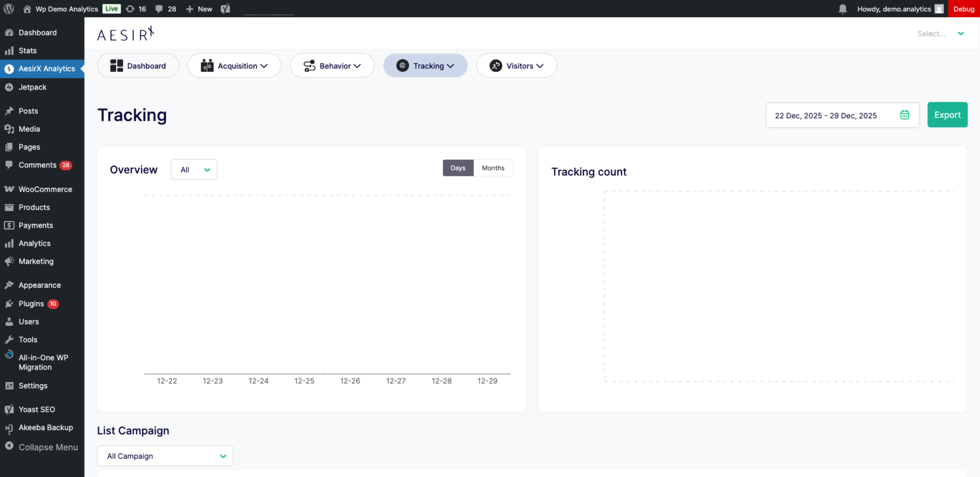Click the red Debug button
980x477 pixels.
963,9
